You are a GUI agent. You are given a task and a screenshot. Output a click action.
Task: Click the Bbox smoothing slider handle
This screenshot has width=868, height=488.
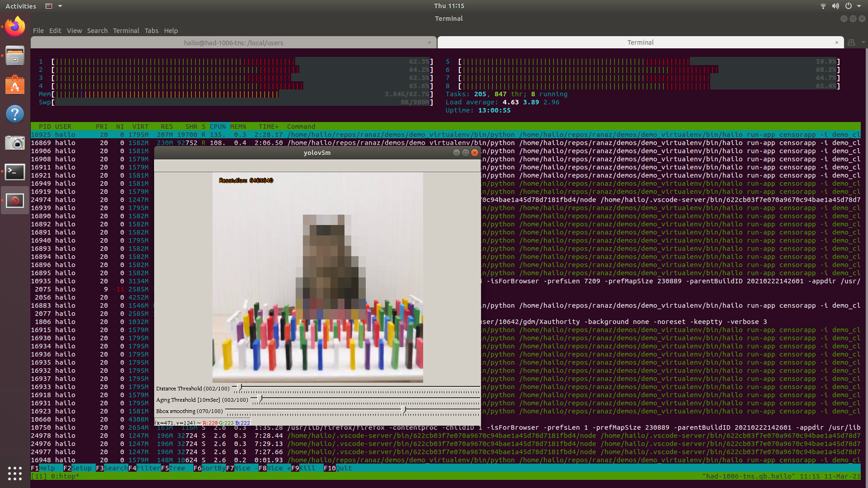tap(403, 410)
